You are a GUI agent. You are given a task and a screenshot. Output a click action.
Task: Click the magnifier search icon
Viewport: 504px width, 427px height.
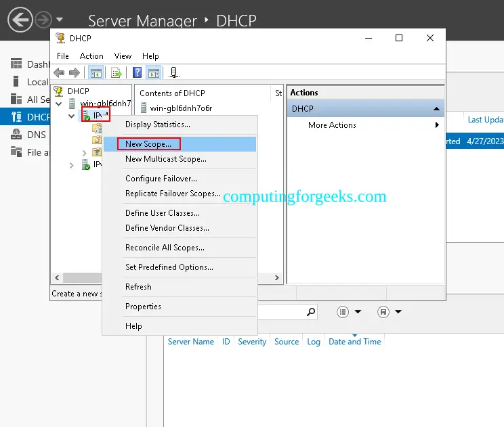coord(311,312)
